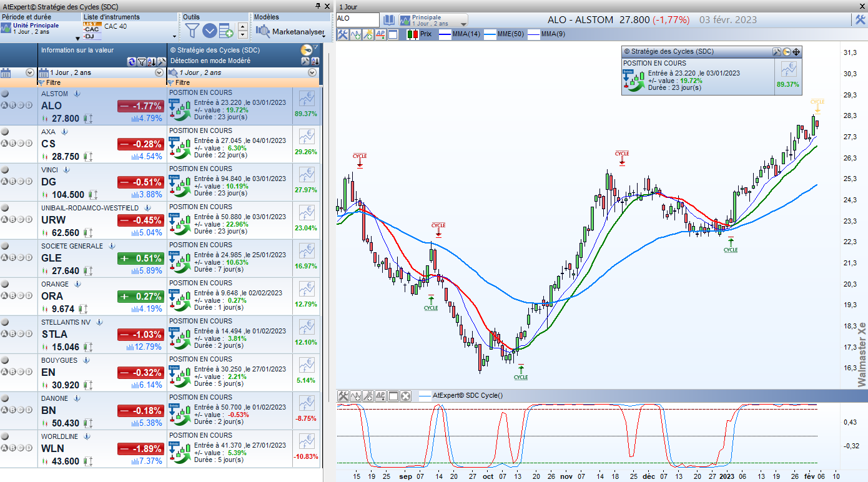Select the DANONE BN row
Image resolution: width=868 pixels, height=482 pixels.
pyautogui.click(x=161, y=411)
